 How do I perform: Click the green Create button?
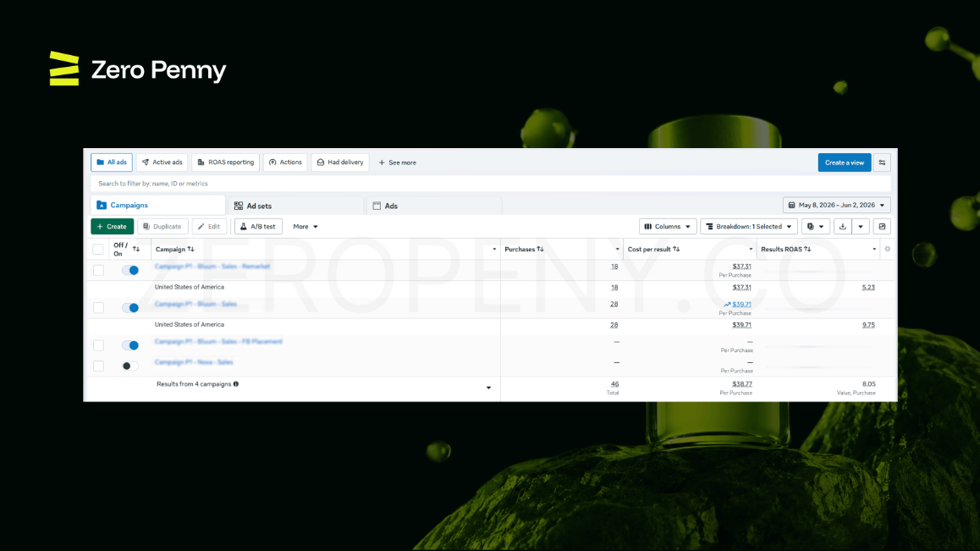coord(112,226)
